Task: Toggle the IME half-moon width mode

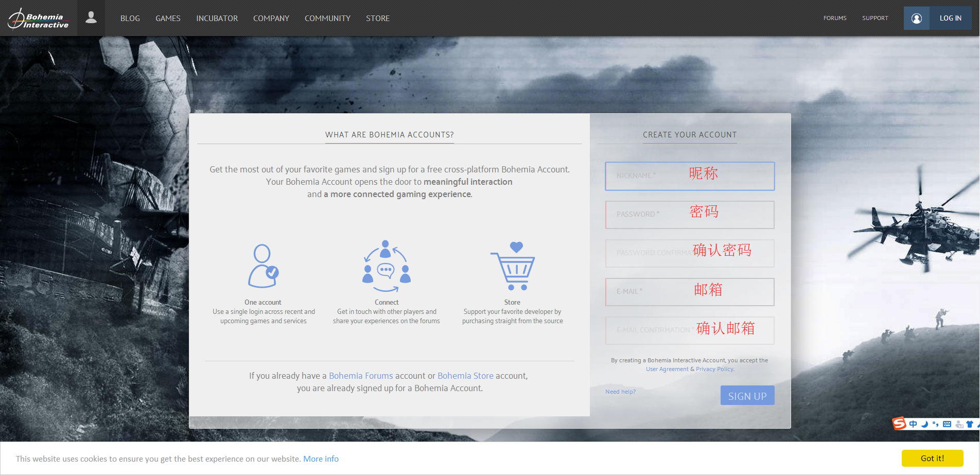Action: pos(924,424)
